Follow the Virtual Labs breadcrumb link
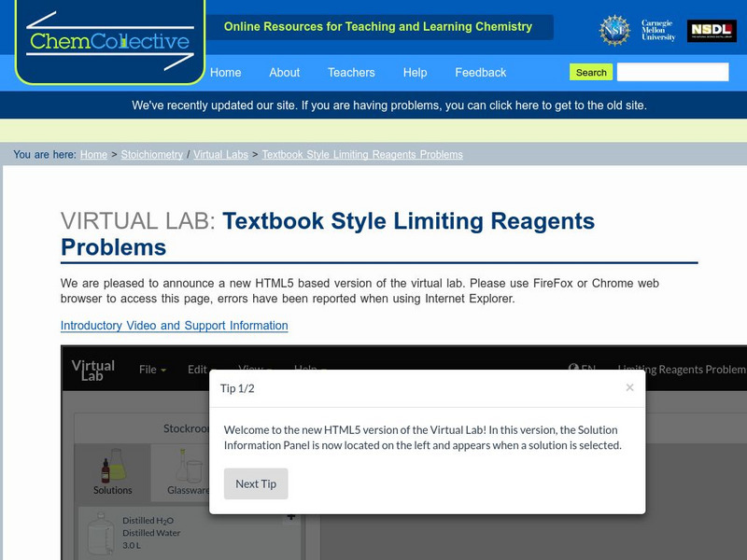 coord(220,155)
